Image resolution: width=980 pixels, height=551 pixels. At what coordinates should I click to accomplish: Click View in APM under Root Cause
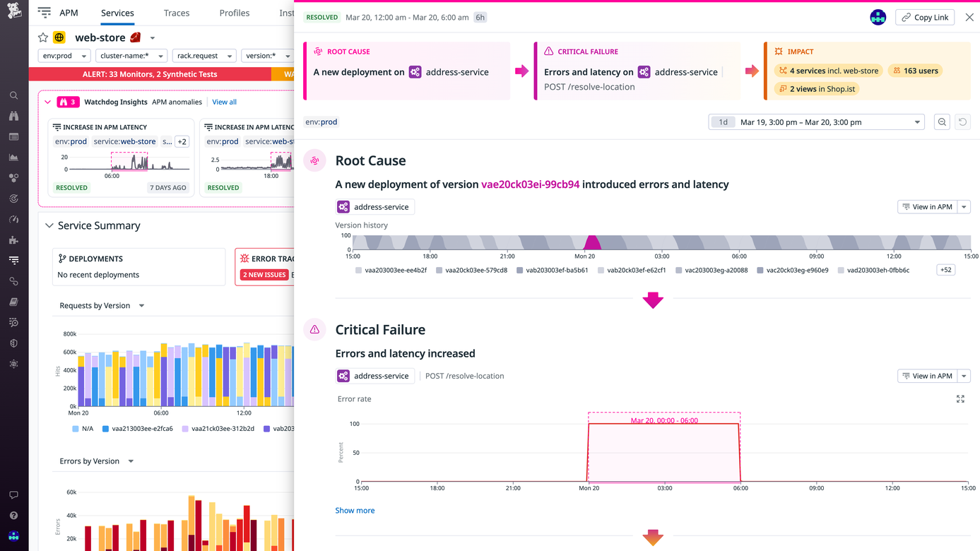click(927, 207)
